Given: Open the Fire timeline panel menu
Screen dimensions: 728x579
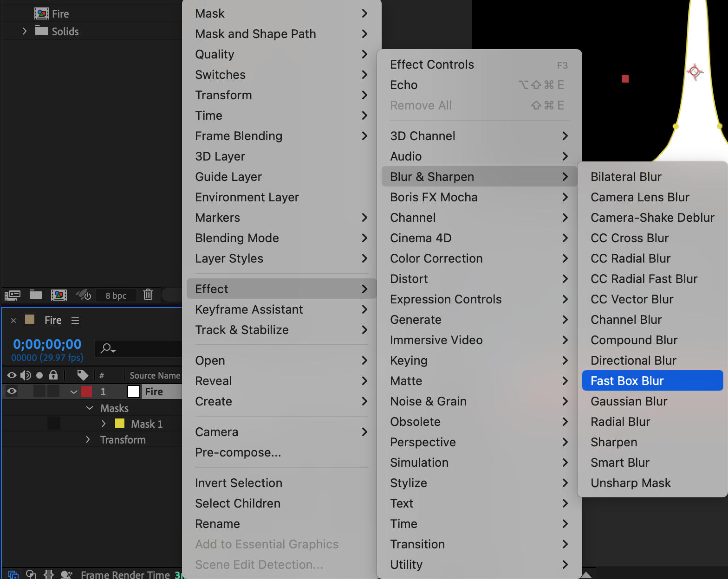Looking at the screenshot, I should click(75, 321).
